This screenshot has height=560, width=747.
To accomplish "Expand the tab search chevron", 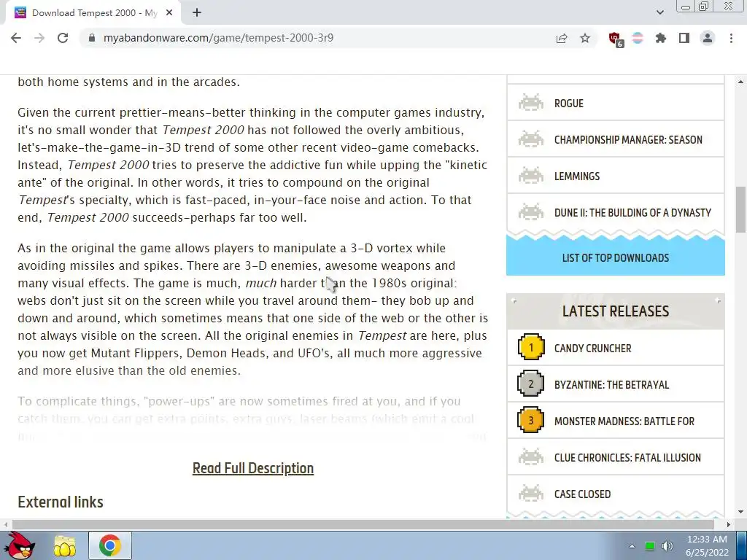I will coord(659,12).
